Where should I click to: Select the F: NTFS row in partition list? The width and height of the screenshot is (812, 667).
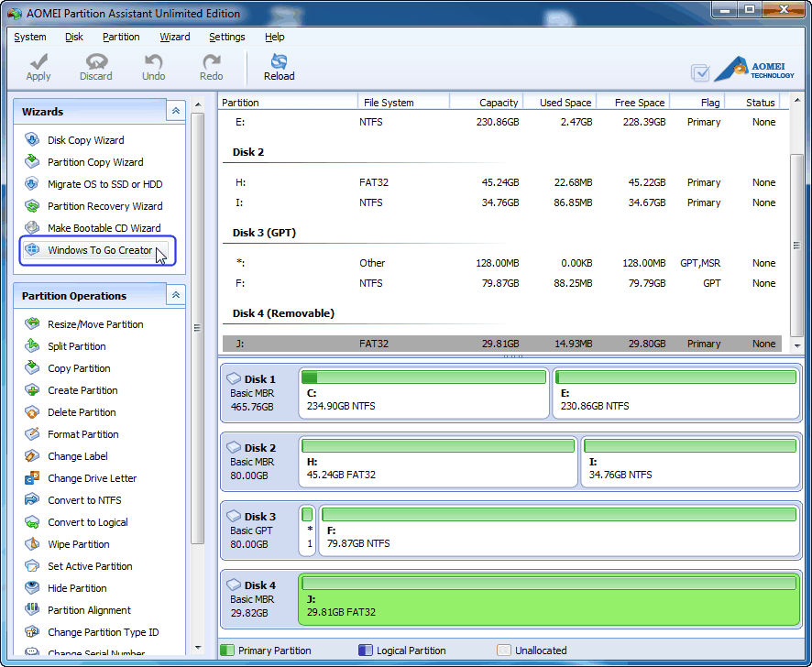coord(502,283)
